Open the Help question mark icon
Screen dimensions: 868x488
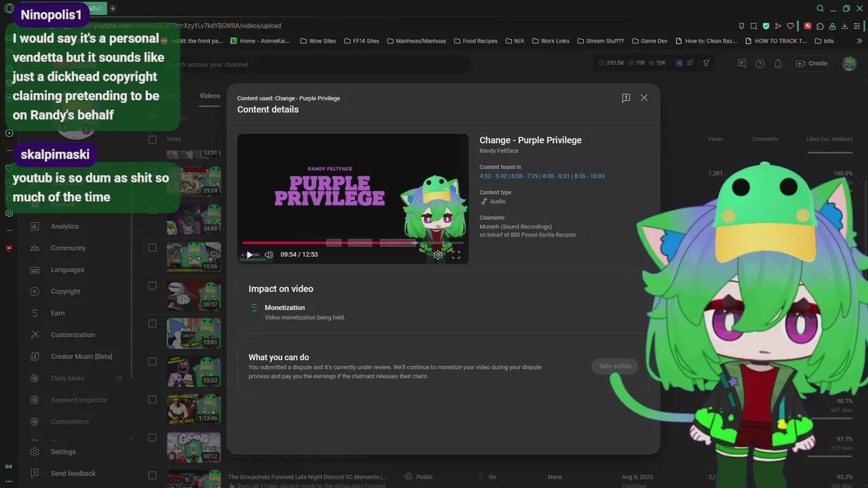coord(759,64)
